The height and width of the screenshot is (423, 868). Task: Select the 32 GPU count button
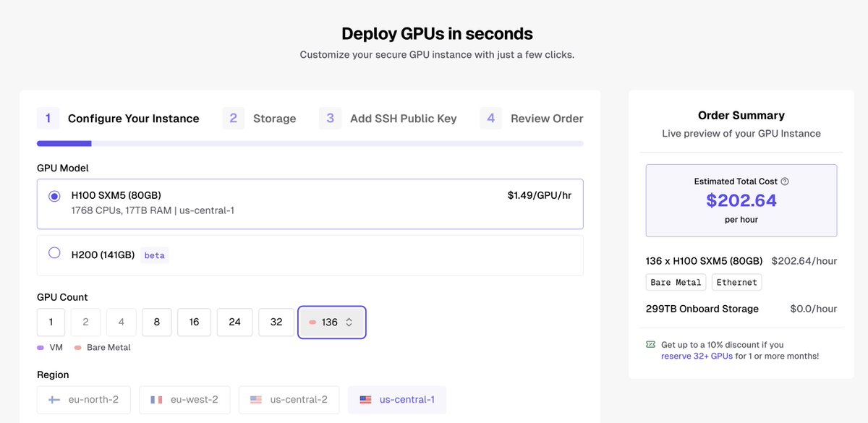point(276,322)
